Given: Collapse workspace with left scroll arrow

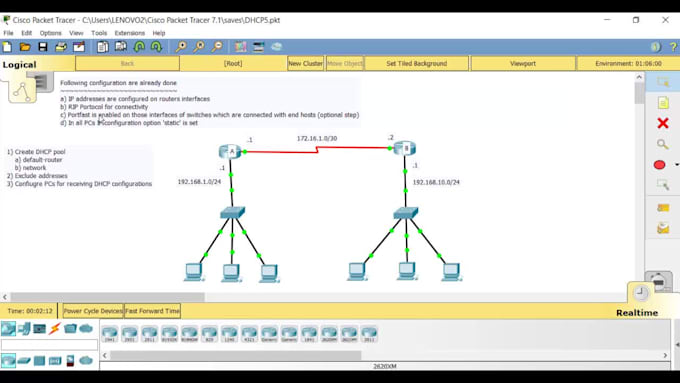Looking at the screenshot, I should (5, 297).
